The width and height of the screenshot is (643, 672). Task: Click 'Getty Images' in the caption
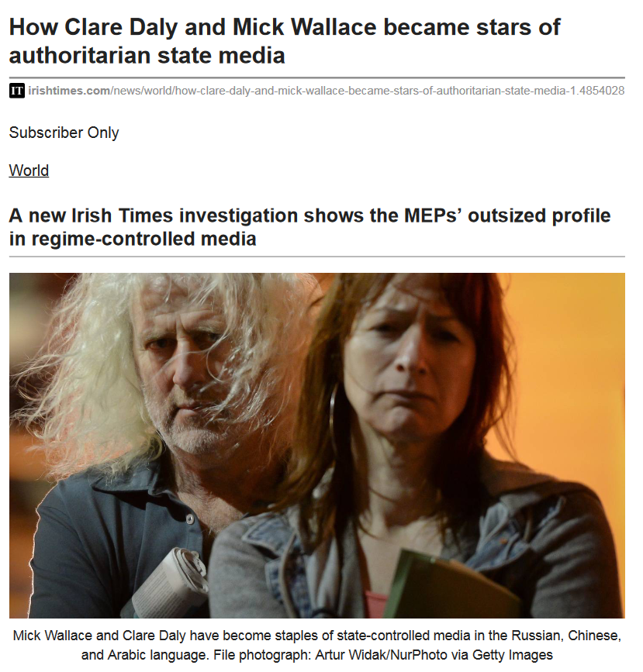pos(512,655)
